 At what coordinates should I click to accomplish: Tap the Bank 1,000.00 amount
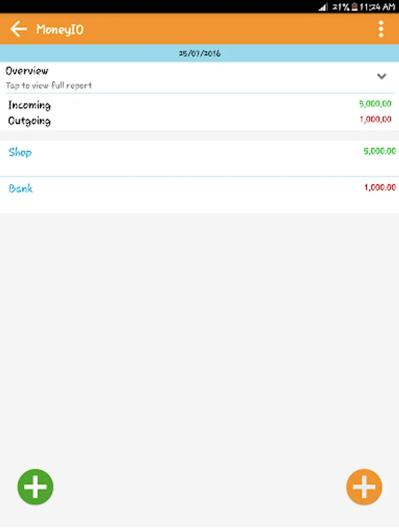379,188
